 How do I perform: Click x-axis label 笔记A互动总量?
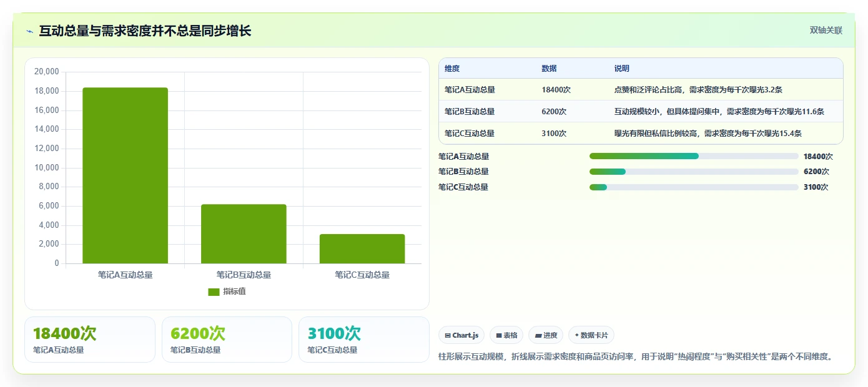(125, 275)
